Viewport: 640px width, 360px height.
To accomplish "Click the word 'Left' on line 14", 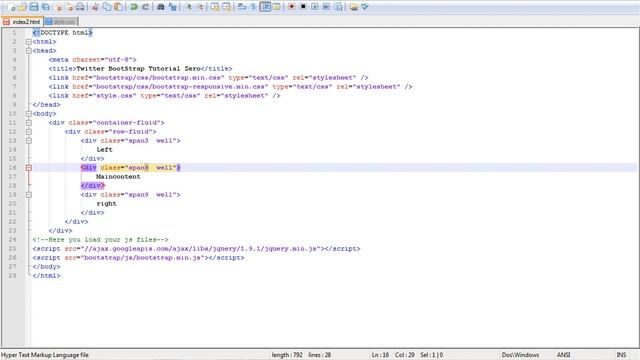I will (x=104, y=149).
